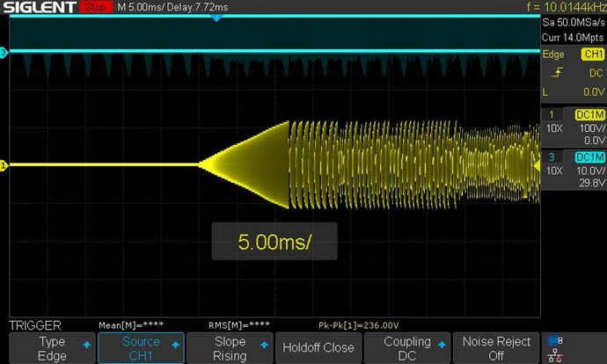Click the channel 1 100V/ scale value
Viewport: 607px width, 364px height.
[x=592, y=128]
